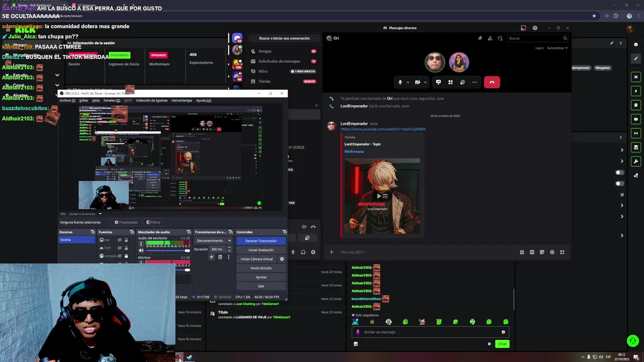Open Herramientas menu in OBS
The image size is (644, 362).
(182, 101)
